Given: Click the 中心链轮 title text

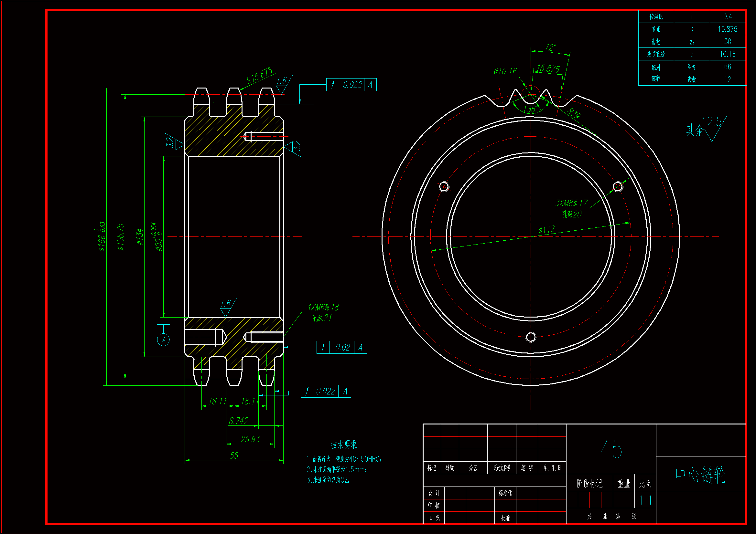Looking at the screenshot, I should 700,475.
